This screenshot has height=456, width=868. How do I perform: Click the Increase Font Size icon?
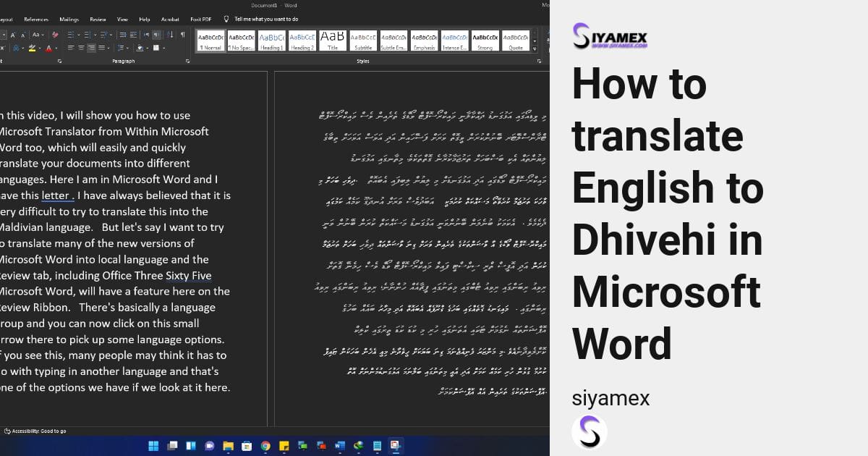point(13,34)
